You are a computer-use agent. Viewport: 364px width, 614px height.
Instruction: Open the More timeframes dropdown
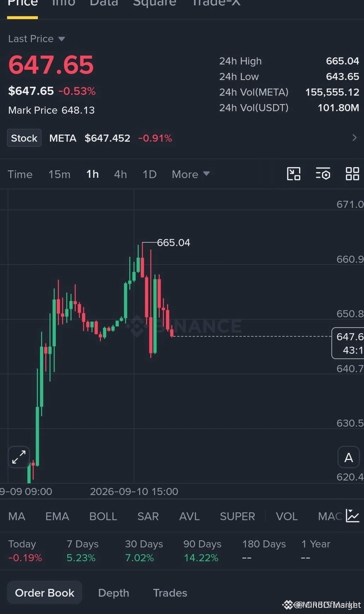coord(190,174)
